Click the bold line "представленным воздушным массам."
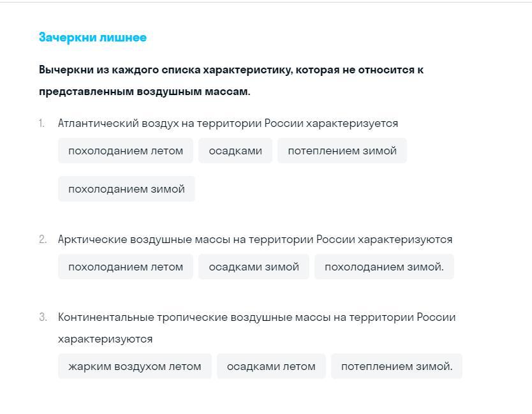This screenshot has width=532, height=414. coord(145,91)
